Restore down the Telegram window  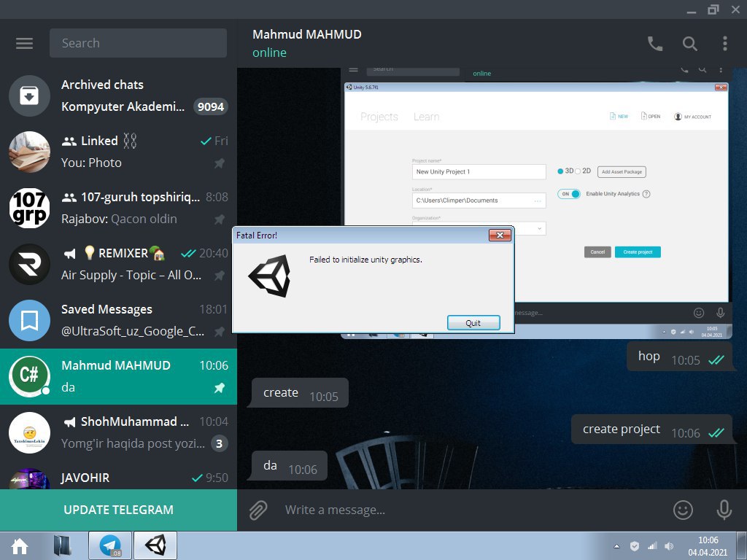click(x=713, y=9)
